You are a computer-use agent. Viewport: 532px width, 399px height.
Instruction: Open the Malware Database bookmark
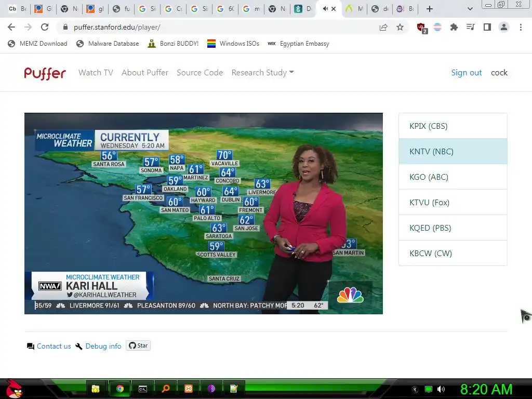click(108, 44)
